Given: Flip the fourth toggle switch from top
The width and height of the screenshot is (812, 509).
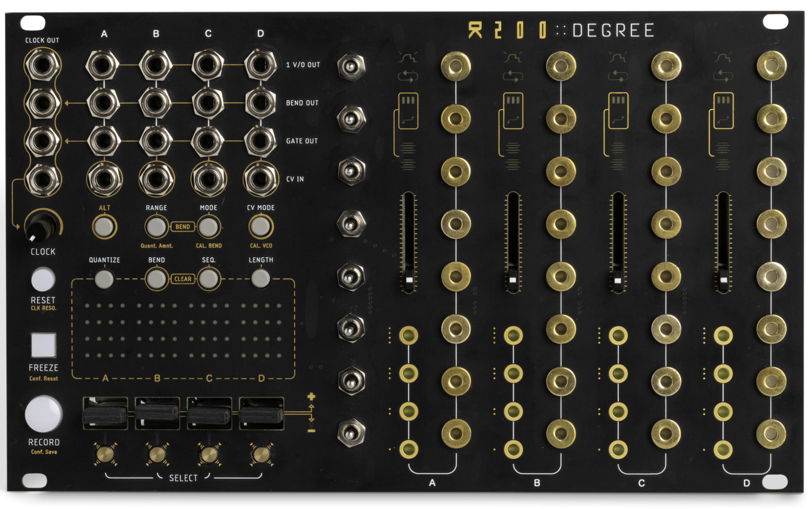Looking at the screenshot, I should coord(351,222).
